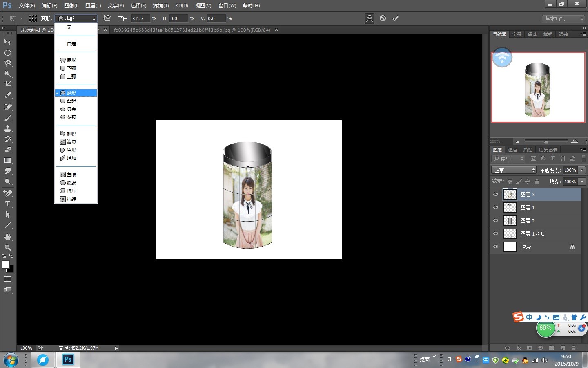
Task: Commit the warp transform with the checkmark
Action: (x=395, y=18)
